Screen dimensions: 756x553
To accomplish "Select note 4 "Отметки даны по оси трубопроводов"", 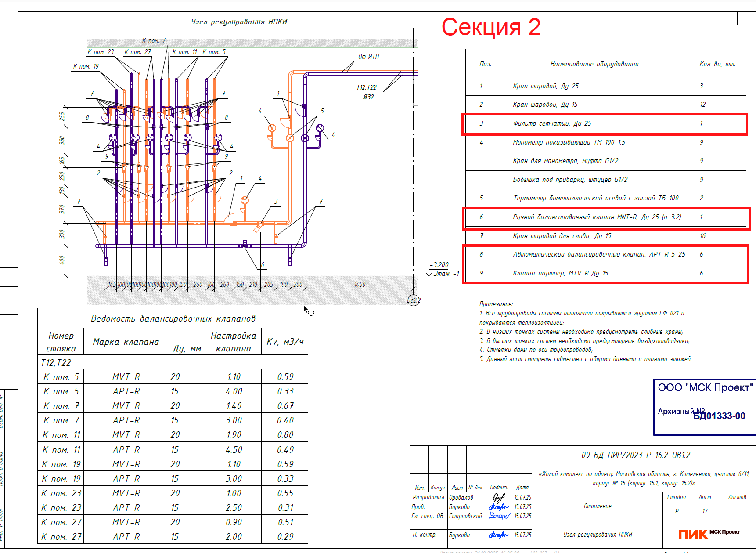I will 536,350.
